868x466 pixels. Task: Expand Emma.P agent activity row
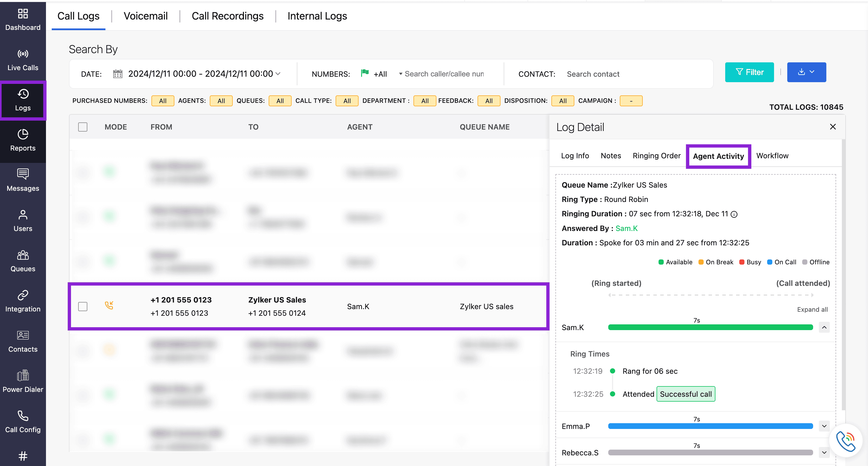[824, 426]
